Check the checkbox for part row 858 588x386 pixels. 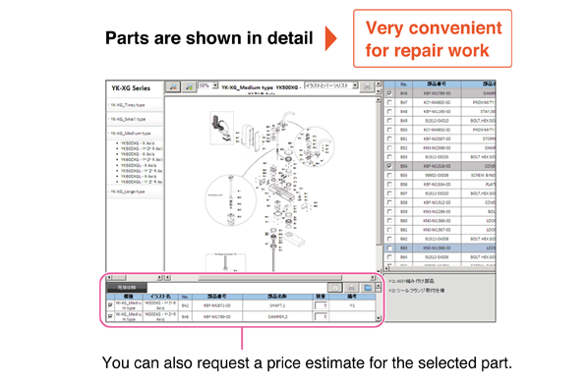click(389, 202)
